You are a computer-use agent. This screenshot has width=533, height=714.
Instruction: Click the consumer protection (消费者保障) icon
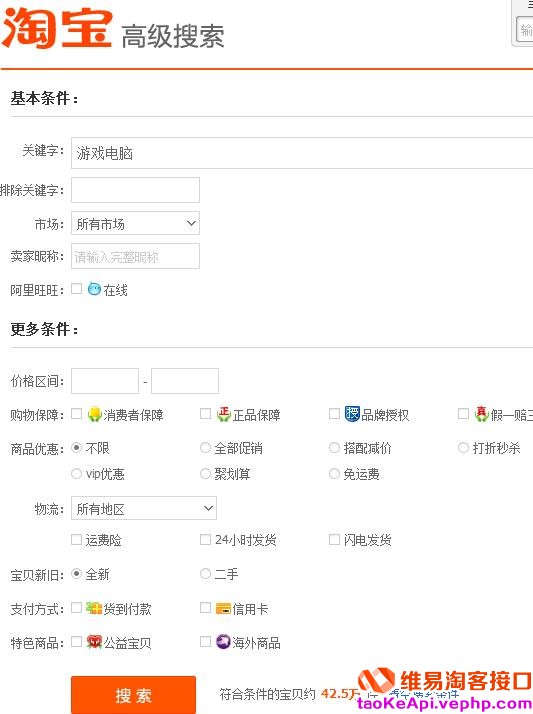94,414
